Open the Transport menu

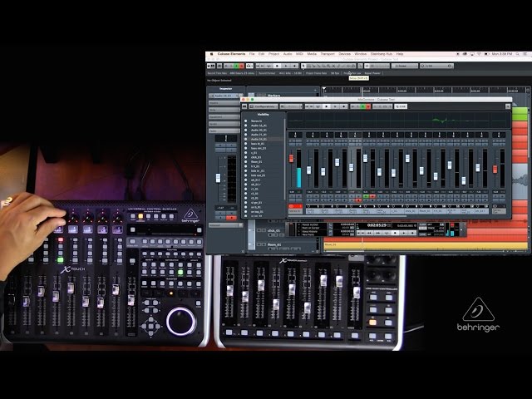[328, 54]
